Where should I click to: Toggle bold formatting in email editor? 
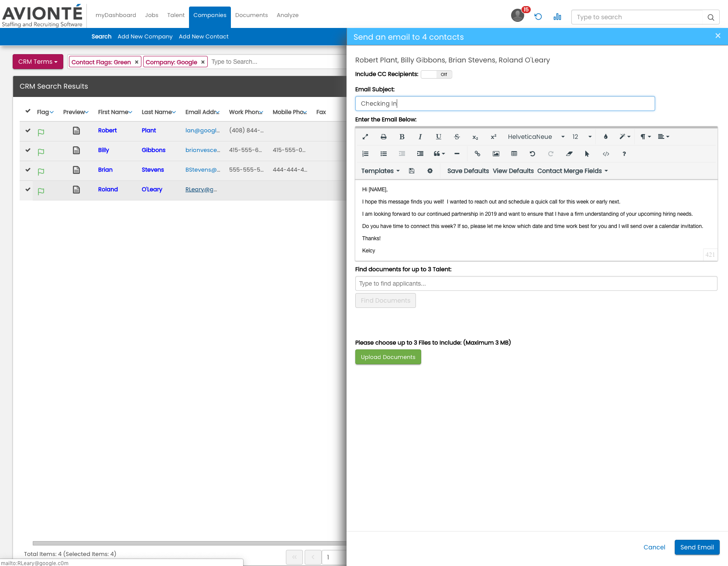(402, 137)
